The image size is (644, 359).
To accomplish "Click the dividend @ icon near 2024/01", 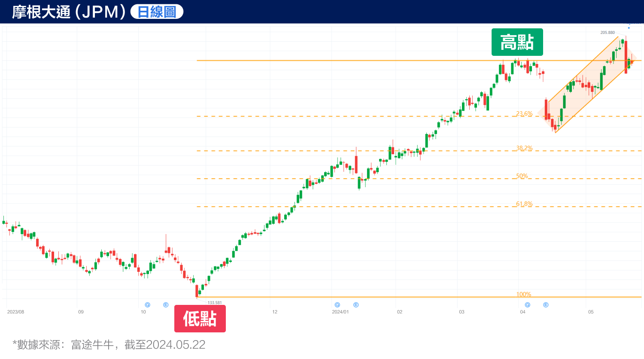I will [x=337, y=304].
